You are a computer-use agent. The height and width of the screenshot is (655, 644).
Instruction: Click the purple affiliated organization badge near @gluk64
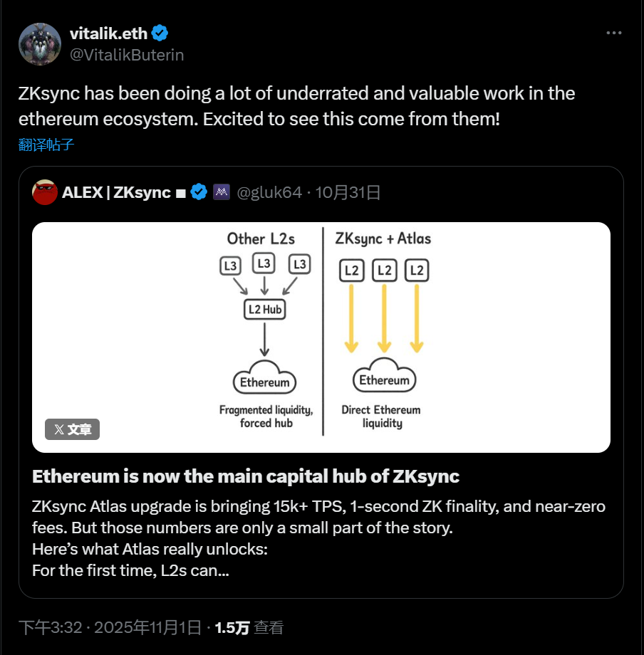221,192
